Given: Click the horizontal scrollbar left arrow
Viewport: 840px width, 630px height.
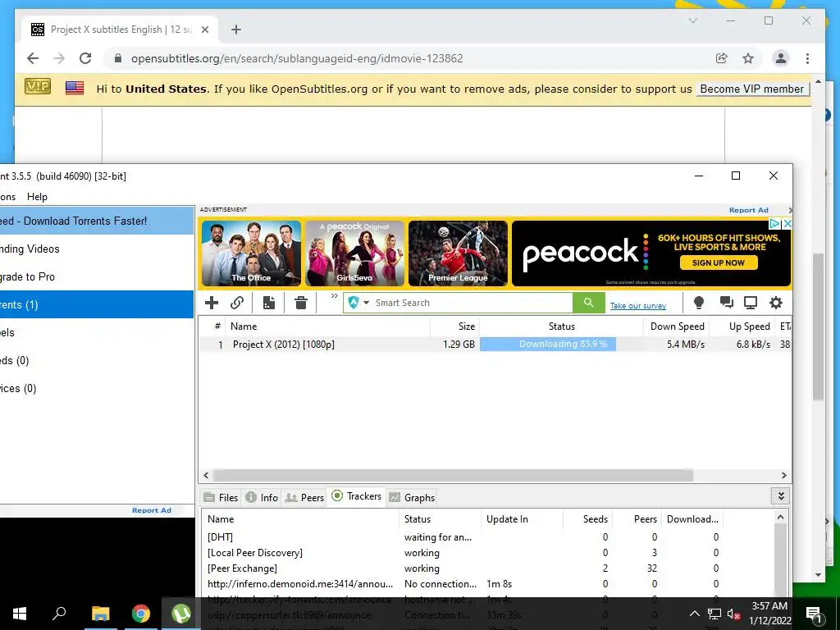Looking at the screenshot, I should pos(206,475).
